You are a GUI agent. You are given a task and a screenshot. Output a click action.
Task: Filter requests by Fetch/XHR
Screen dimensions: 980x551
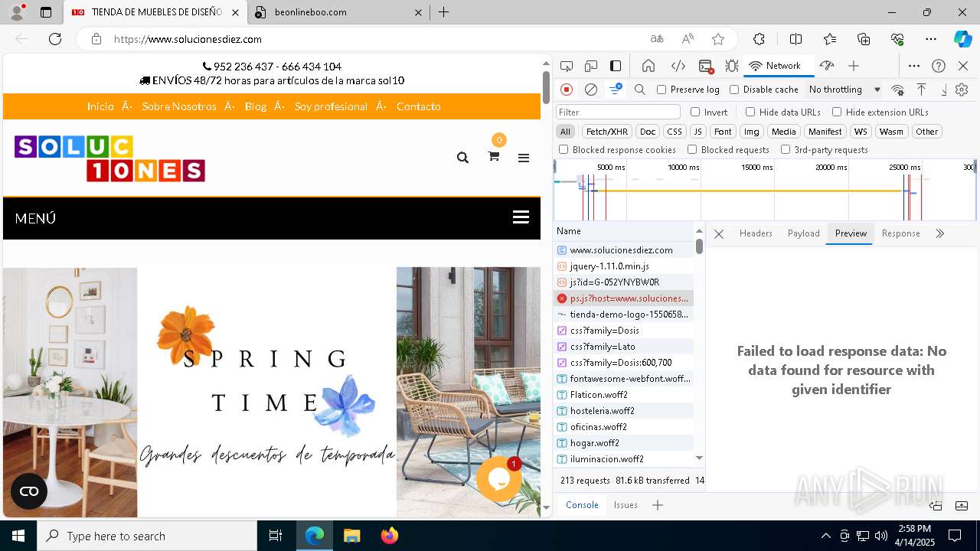(607, 132)
